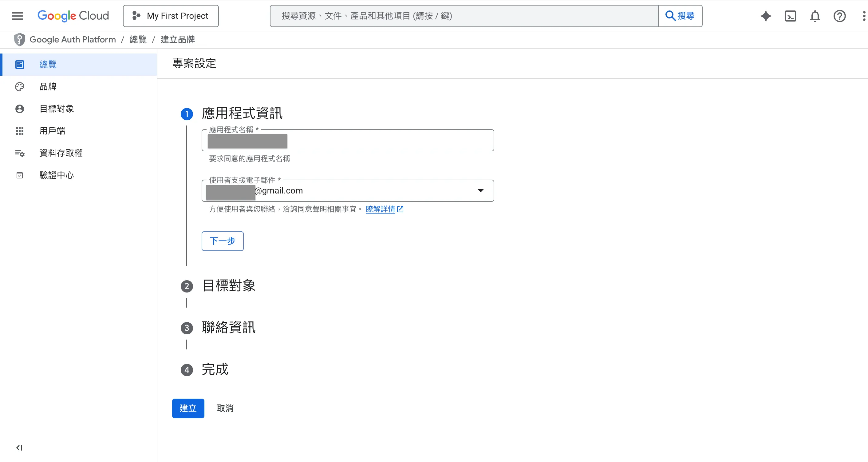Open the 瞭解詳情 link
The height and width of the screenshot is (462, 868).
tap(381, 209)
